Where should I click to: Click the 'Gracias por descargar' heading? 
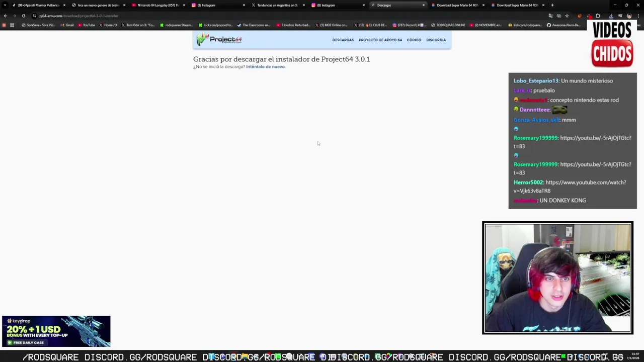281,59
